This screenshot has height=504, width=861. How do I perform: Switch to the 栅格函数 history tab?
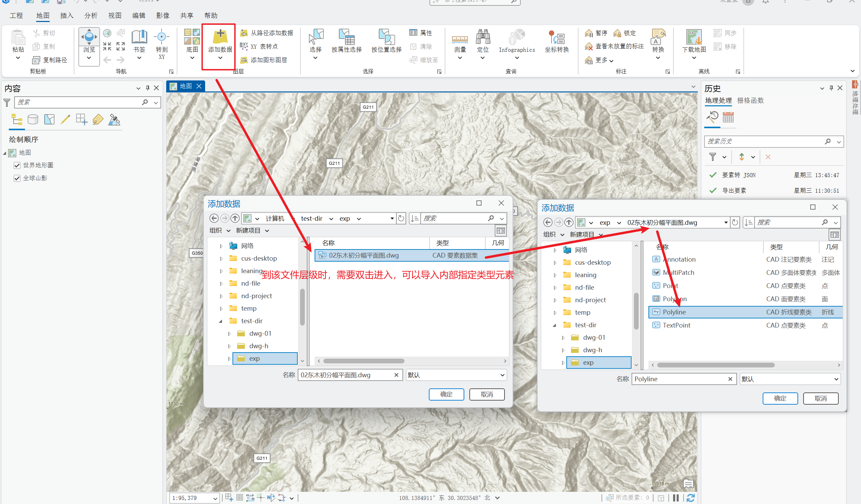[750, 100]
